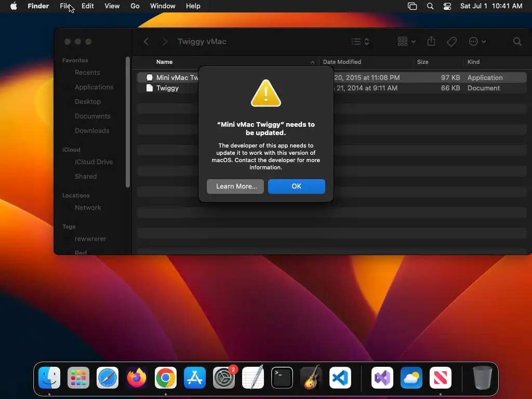Click the Edit Tags icon in Finder toolbar

click(451, 42)
